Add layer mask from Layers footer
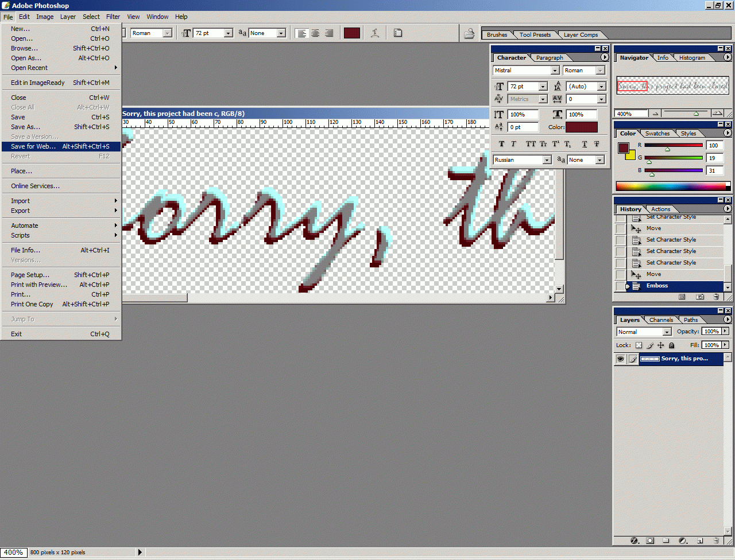The width and height of the screenshot is (735, 560). 650,540
